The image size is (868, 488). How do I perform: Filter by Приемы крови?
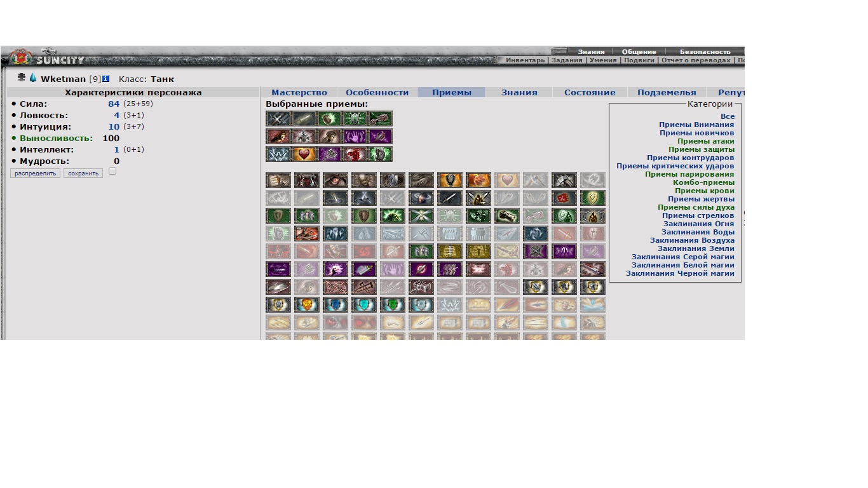(x=705, y=191)
